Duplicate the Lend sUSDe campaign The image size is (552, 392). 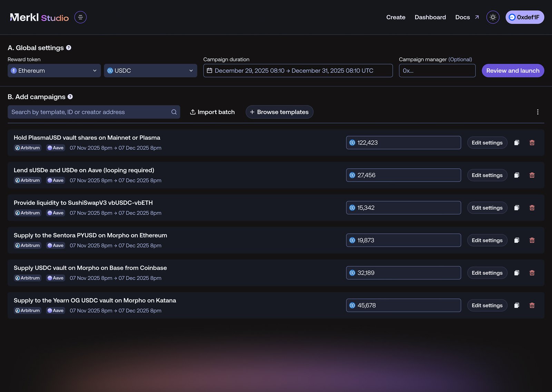pyautogui.click(x=516, y=175)
